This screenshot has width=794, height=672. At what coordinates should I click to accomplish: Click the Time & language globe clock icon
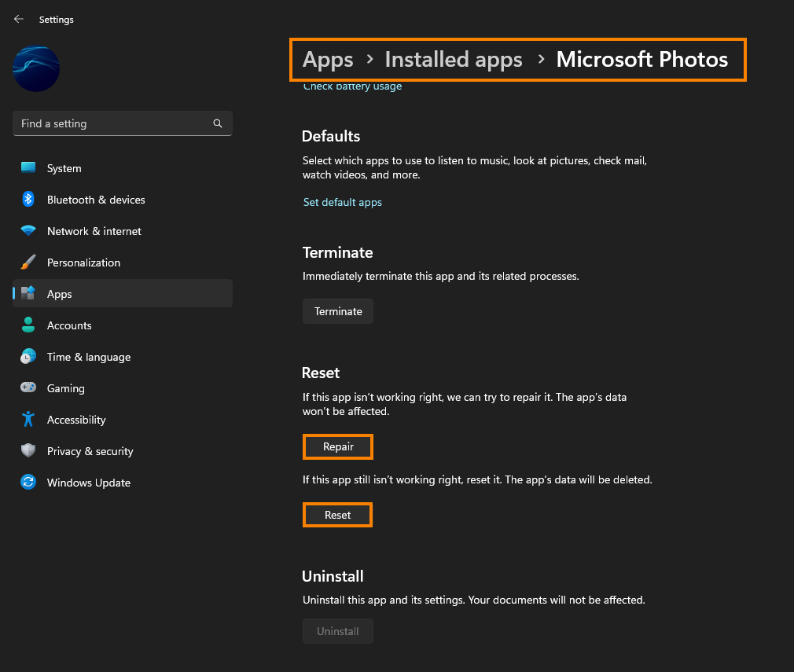28,356
